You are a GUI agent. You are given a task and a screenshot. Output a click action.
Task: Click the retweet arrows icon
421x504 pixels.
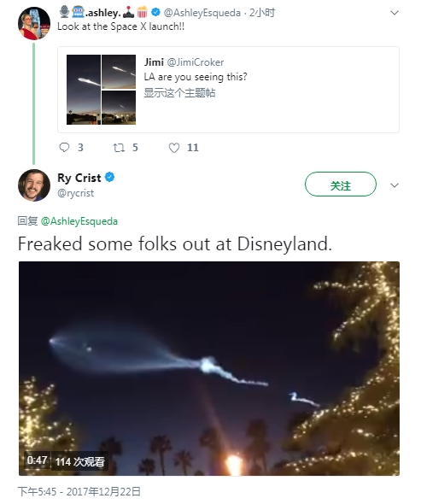[x=119, y=148]
